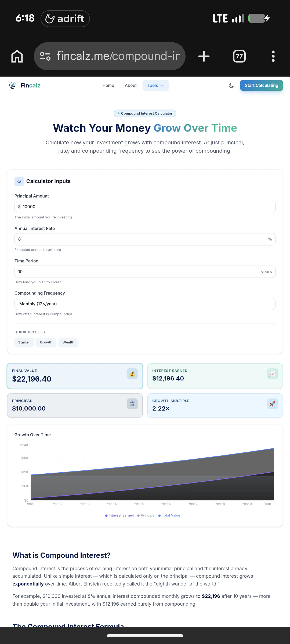Click the Start Calculating button
The height and width of the screenshot is (644, 290).
pos(262,85)
